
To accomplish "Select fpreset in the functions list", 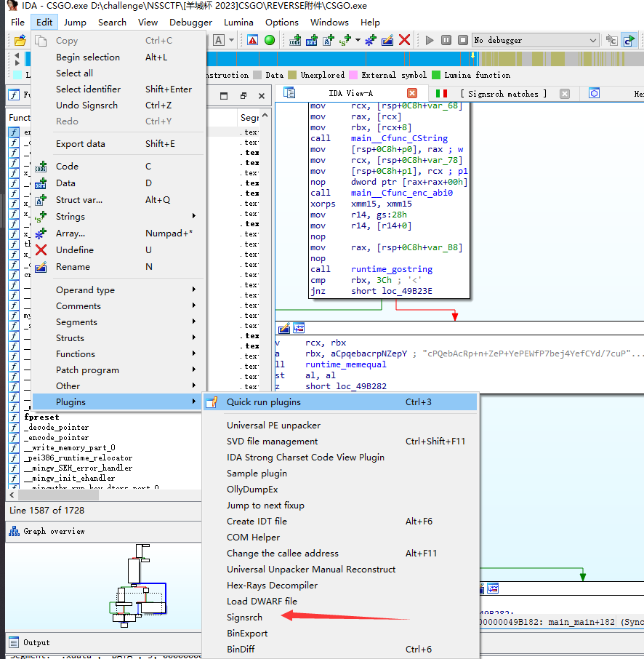I will [41, 418].
